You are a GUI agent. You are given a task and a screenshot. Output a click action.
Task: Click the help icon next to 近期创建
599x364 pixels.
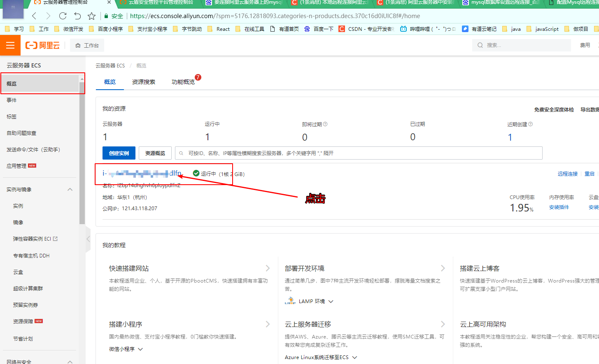coord(530,124)
